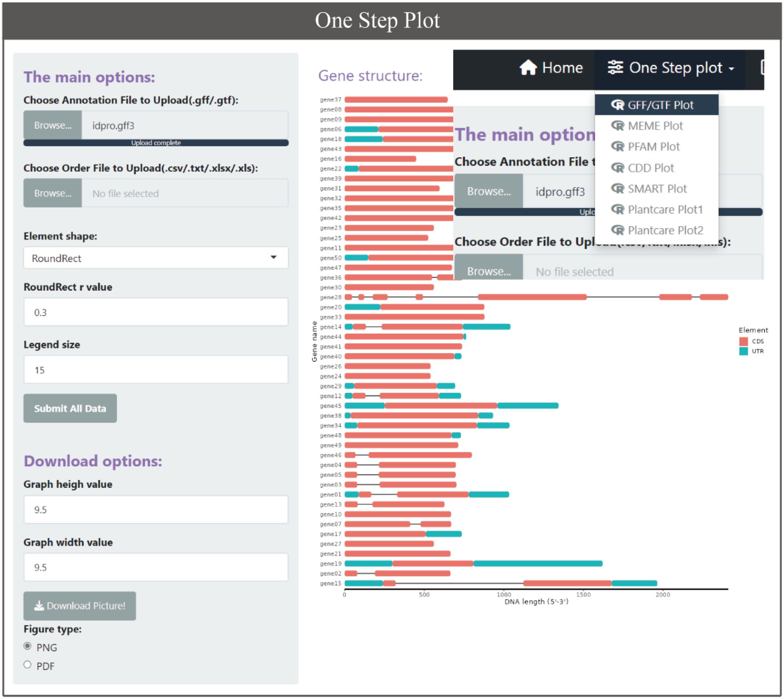Open the Element shape RoundRect dropdown
This screenshot has height=699, width=784.
[x=155, y=258]
